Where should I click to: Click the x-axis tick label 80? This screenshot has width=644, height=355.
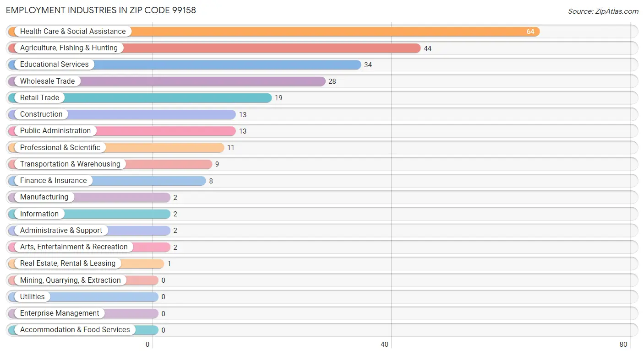623,344
